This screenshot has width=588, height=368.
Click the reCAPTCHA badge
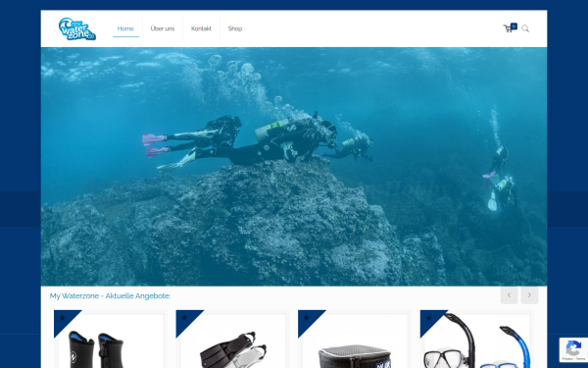(573, 349)
